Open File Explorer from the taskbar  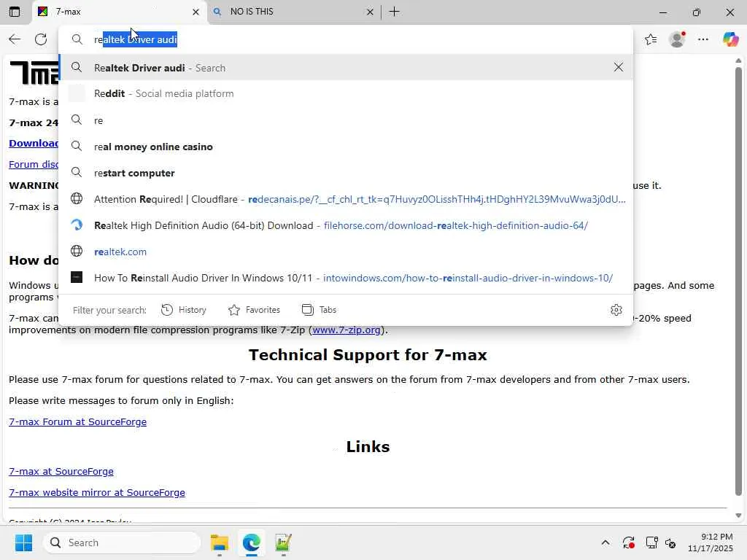(220, 542)
